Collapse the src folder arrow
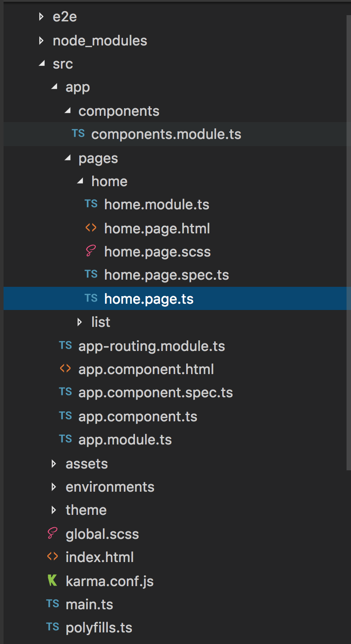 42,64
